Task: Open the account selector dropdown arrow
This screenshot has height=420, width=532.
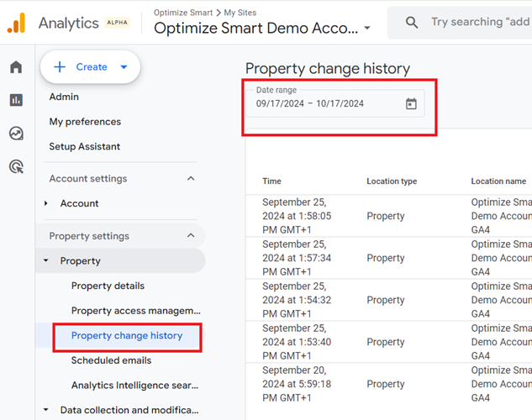Action: 367,28
